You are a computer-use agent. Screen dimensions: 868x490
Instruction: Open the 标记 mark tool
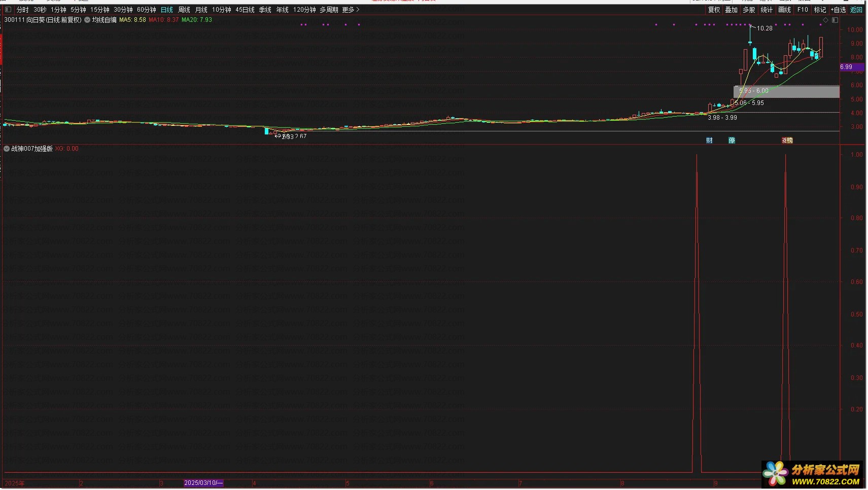coord(820,10)
